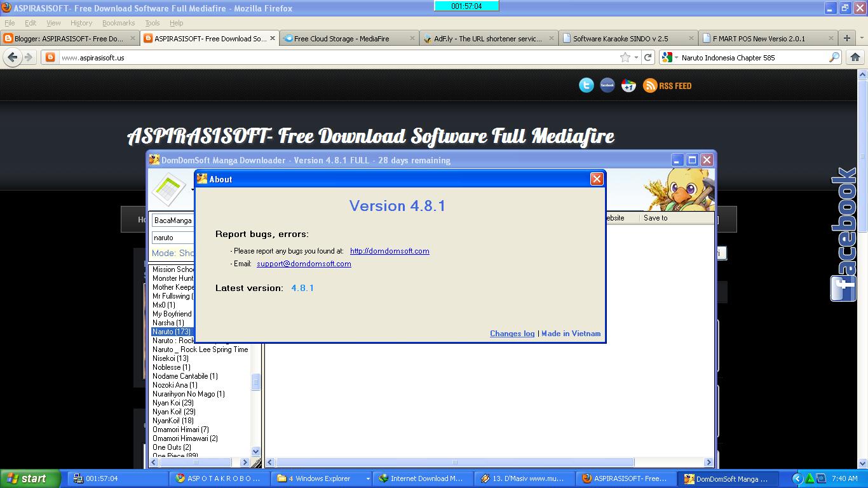Image resolution: width=868 pixels, height=488 pixels.
Task: Open the Google search engine dropdown
Action: click(670, 57)
